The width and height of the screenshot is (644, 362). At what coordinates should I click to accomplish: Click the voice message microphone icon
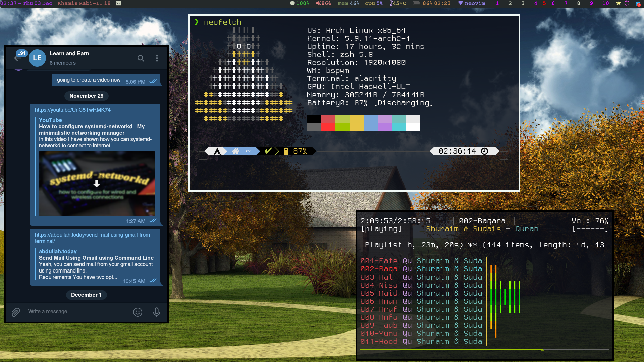[156, 312]
